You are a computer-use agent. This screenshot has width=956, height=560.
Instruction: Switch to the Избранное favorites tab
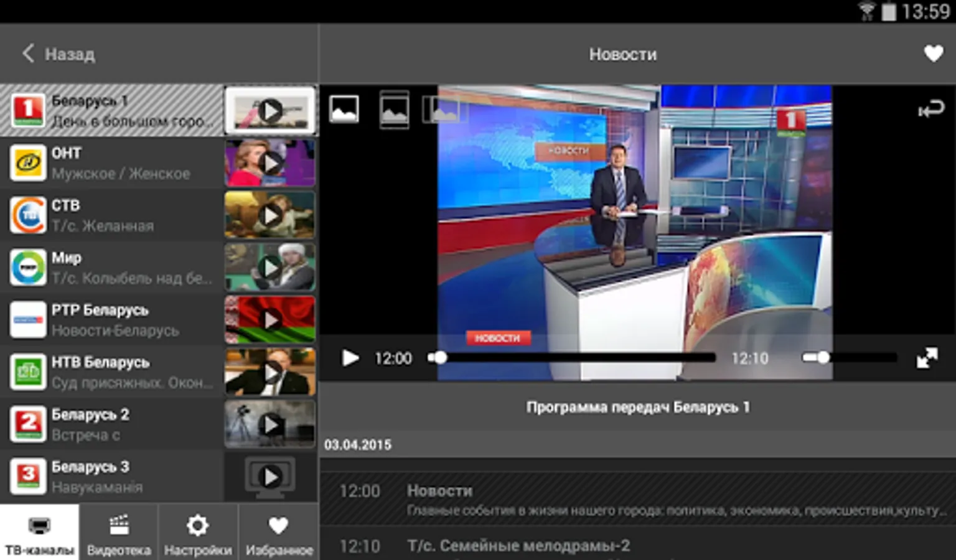(278, 533)
